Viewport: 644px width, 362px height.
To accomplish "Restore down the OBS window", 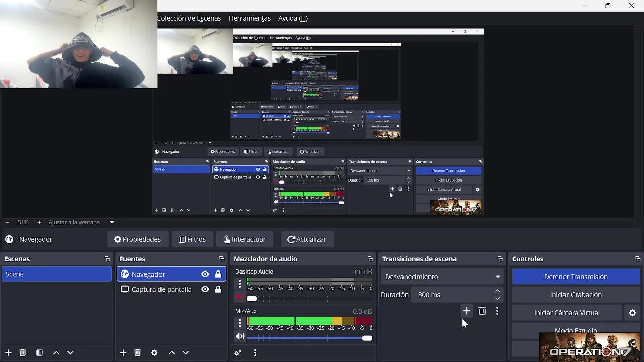I will 608,6.
